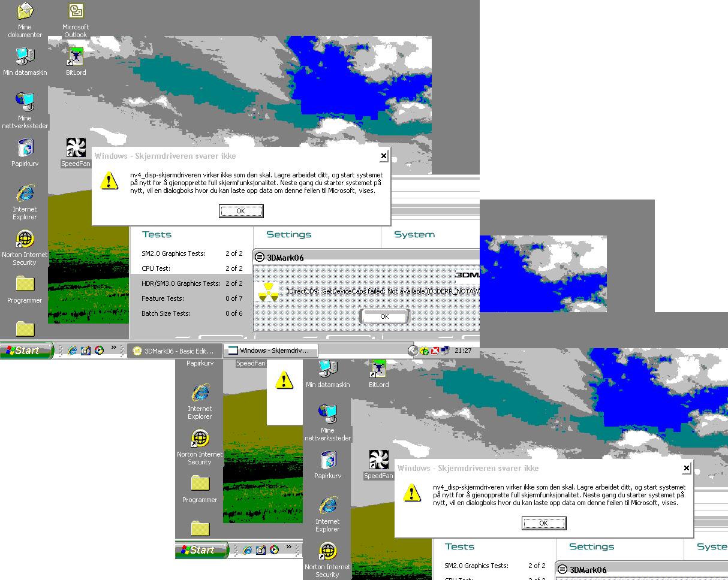Select Tests tab left of the Settings tab
This screenshot has width=728, height=580.
[x=157, y=234]
